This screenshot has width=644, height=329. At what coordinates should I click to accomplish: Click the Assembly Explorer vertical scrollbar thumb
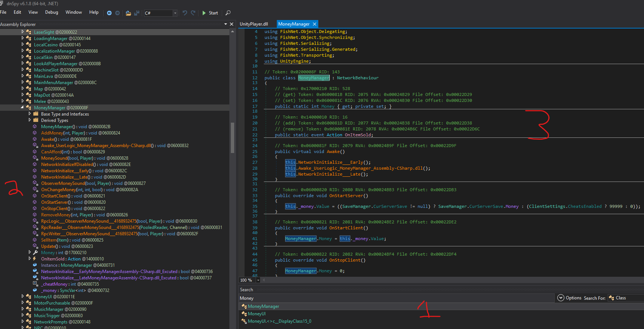pyautogui.click(x=232, y=137)
